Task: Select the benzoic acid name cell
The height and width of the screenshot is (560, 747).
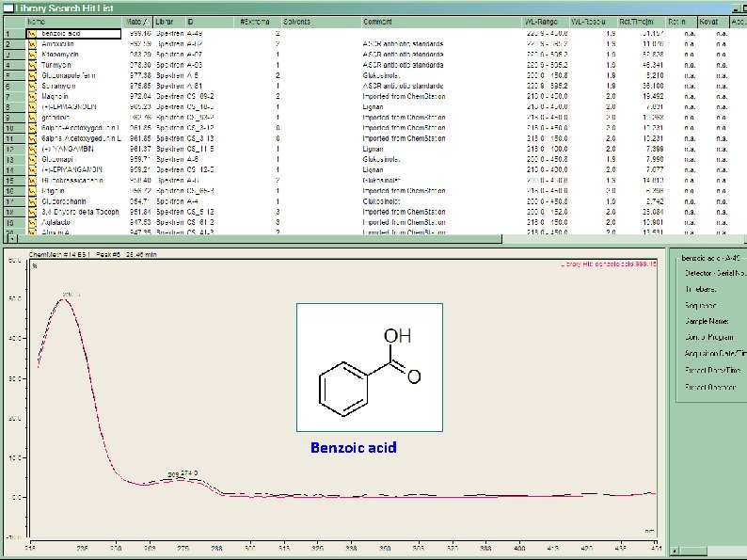Action: 73,34
